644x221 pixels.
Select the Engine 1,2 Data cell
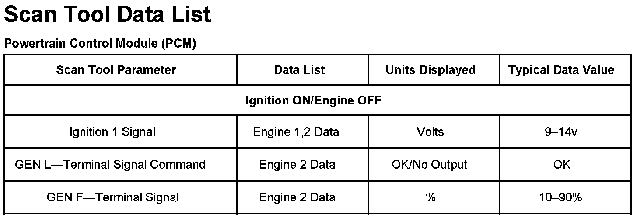[x=296, y=132]
